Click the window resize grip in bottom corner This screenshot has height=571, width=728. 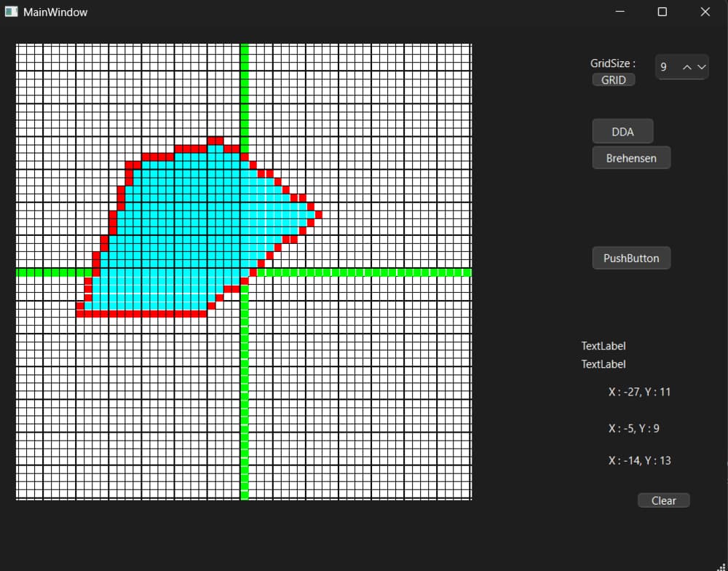722,566
